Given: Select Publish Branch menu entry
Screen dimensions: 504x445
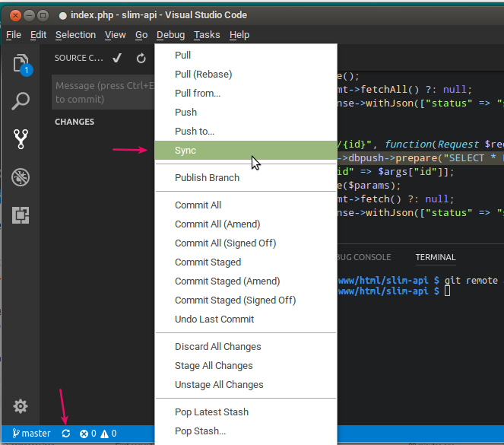Looking at the screenshot, I should coord(207,178).
